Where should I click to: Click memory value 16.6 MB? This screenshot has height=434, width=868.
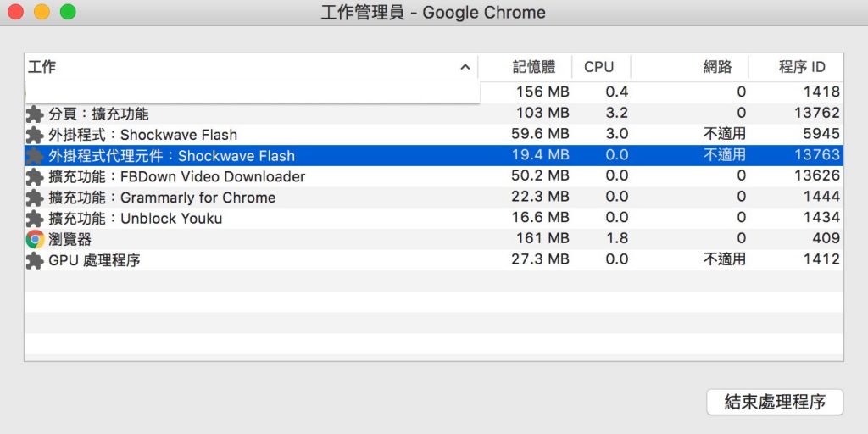pos(540,218)
